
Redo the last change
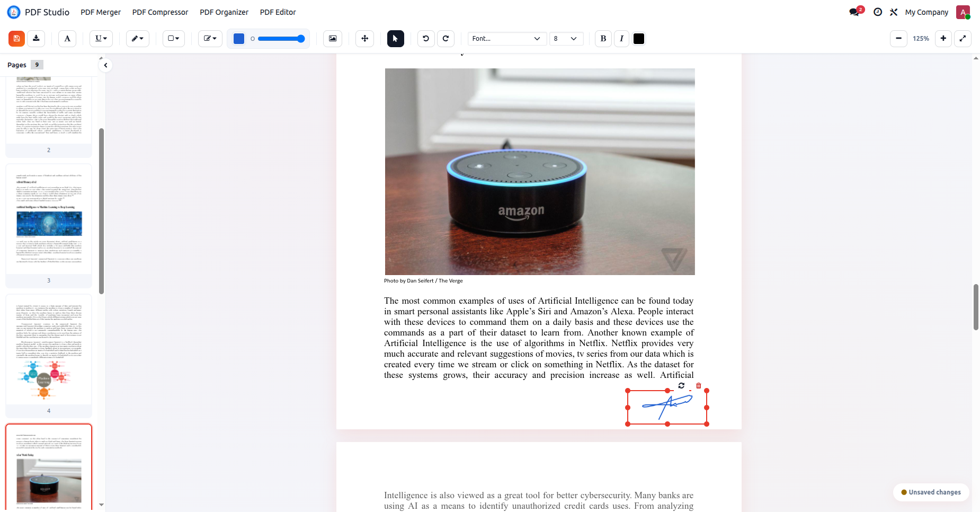446,39
